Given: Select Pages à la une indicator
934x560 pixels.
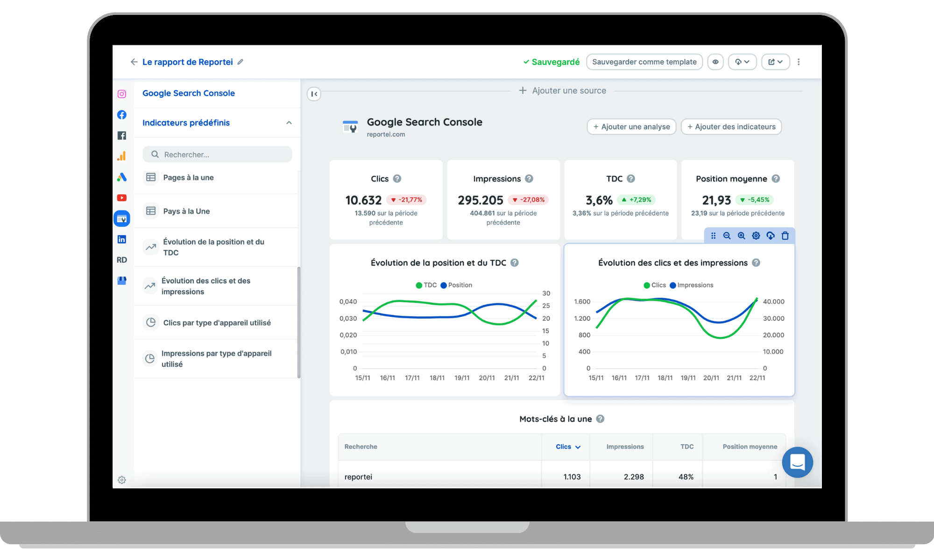Looking at the screenshot, I should (x=188, y=177).
